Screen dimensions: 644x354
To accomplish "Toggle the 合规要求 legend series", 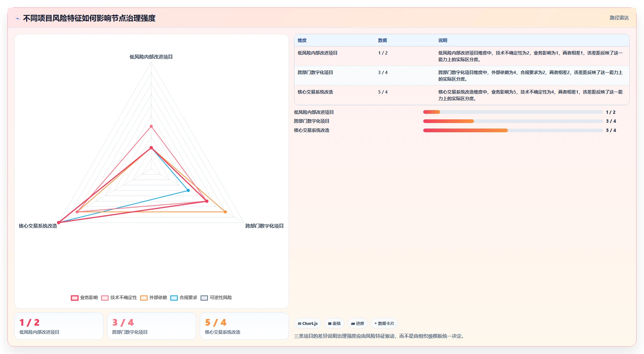I will [x=184, y=298].
